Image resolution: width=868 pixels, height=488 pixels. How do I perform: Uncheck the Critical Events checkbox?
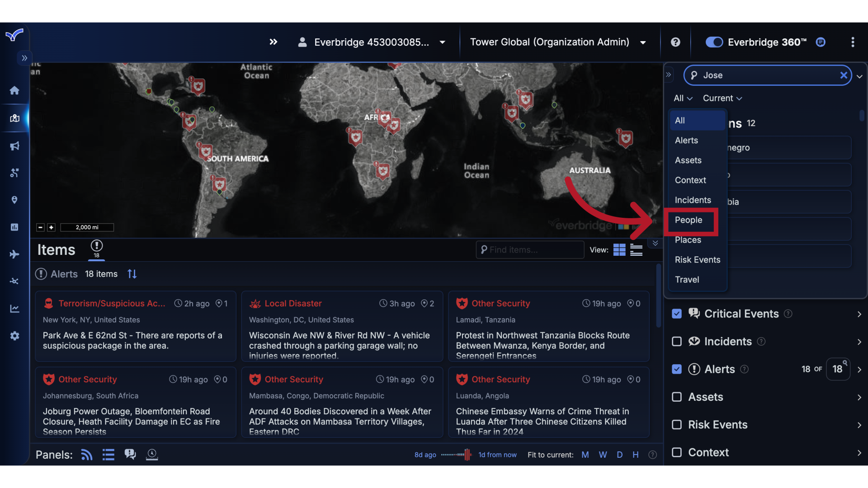pyautogui.click(x=676, y=314)
